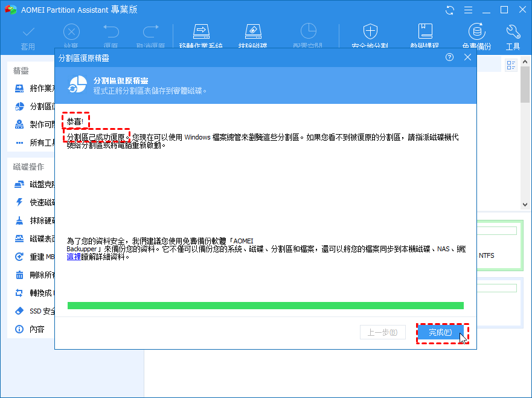Open the hamburger menu in title bar

[468, 10]
